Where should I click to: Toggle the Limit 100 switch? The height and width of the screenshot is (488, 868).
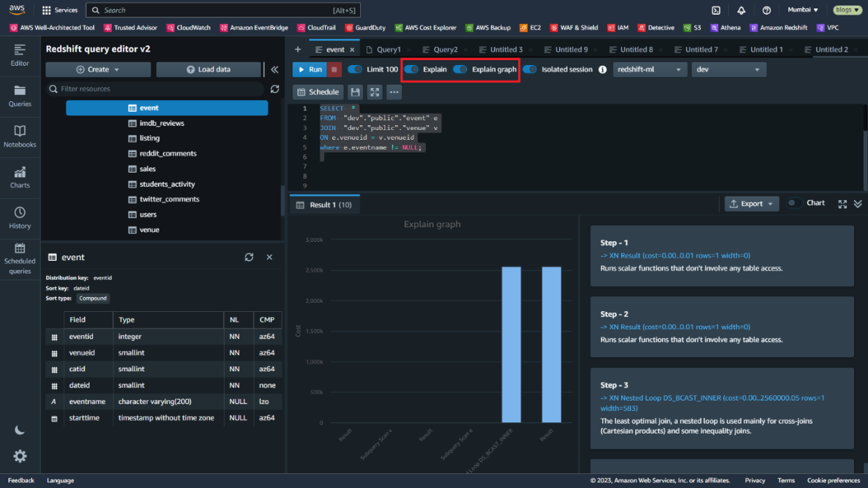click(355, 69)
